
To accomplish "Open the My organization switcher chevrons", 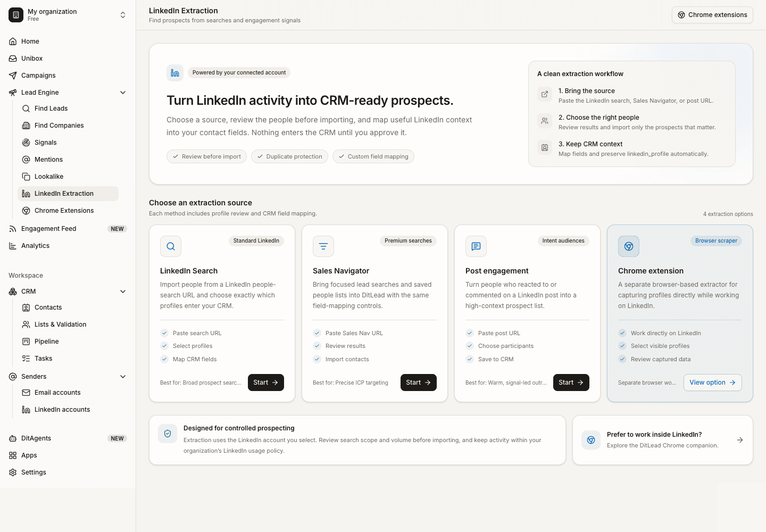I will pos(123,15).
